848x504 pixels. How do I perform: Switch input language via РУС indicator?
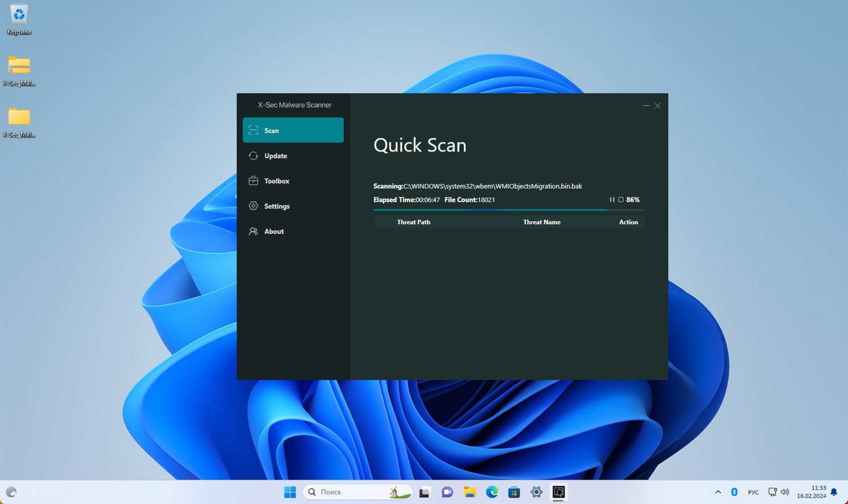pos(754,492)
